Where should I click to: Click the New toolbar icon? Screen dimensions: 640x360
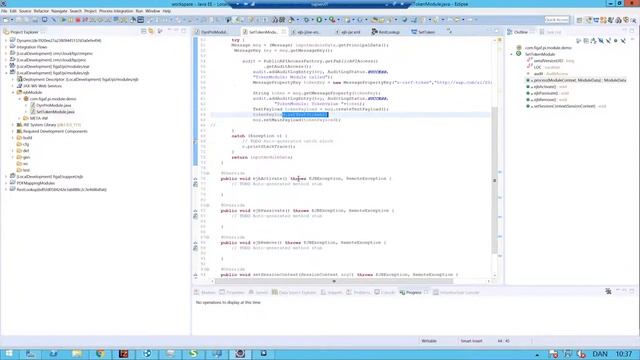pyautogui.click(x=6, y=20)
